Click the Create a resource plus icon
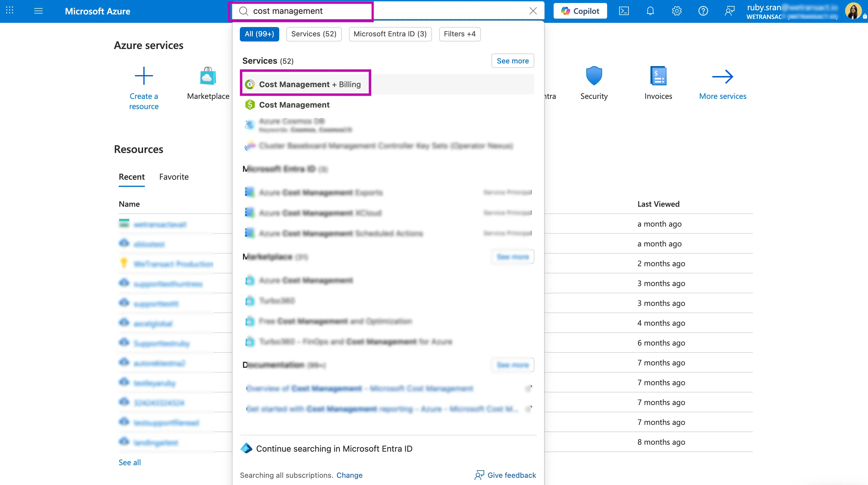Screen dimensions: 868x485 [144, 76]
